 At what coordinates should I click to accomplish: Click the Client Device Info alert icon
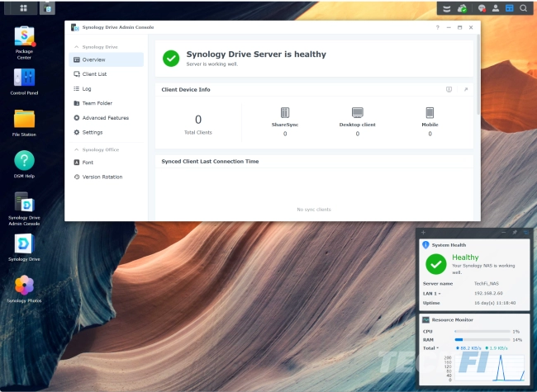(x=449, y=89)
